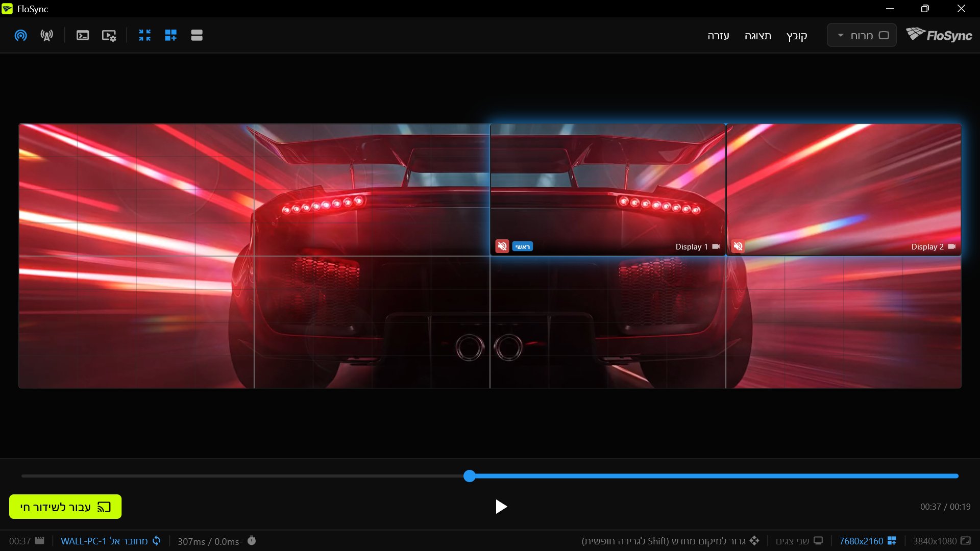Screen dimensions: 980x551
Task: Open the 7680x2160 wall resolution selector
Action: [868, 541]
